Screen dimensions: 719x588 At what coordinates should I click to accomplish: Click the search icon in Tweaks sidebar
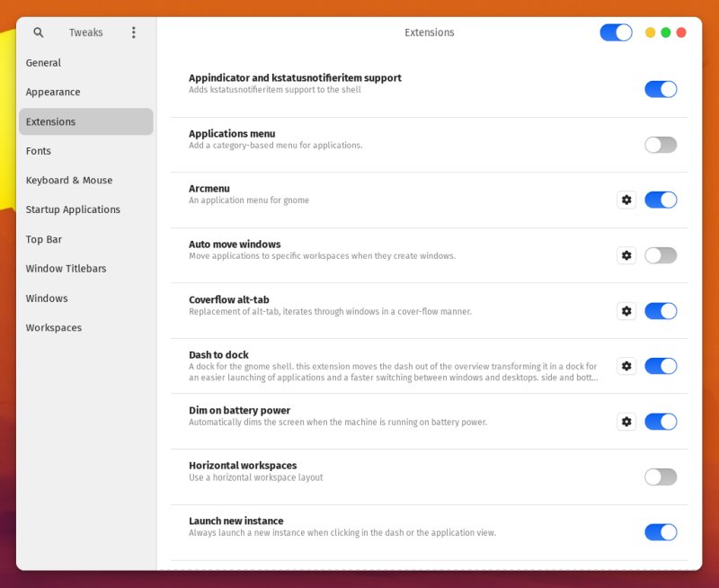(39, 32)
